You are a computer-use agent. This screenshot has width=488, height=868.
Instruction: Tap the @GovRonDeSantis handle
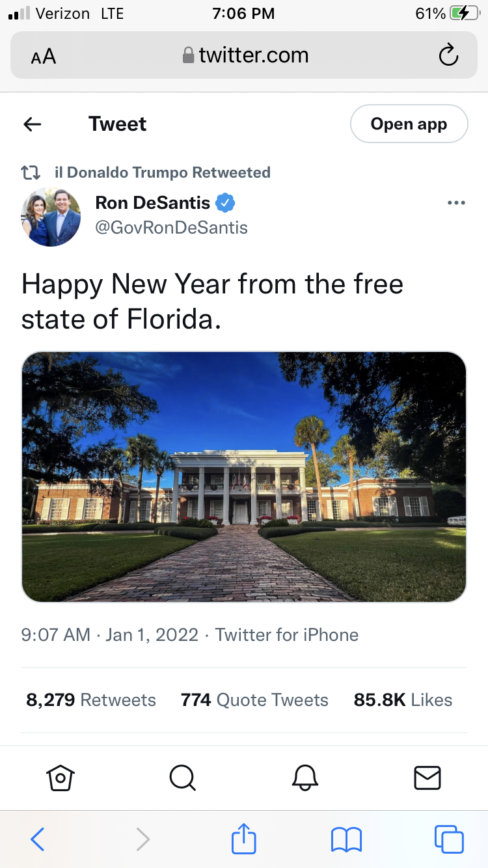click(x=172, y=228)
